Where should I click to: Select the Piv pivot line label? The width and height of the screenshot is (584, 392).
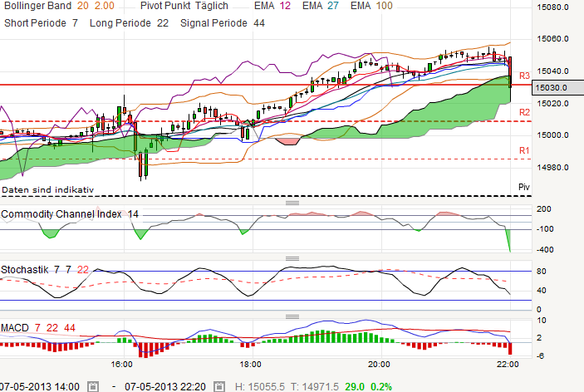524,187
